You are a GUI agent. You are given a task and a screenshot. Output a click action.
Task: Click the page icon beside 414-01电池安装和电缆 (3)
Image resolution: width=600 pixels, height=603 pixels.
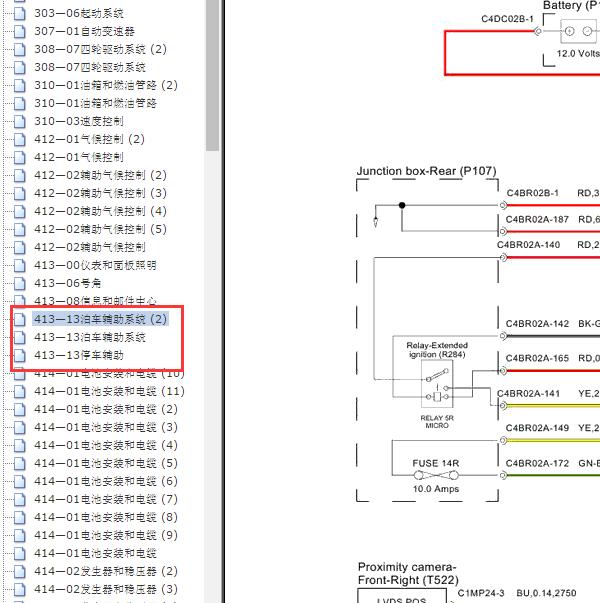pos(20,428)
